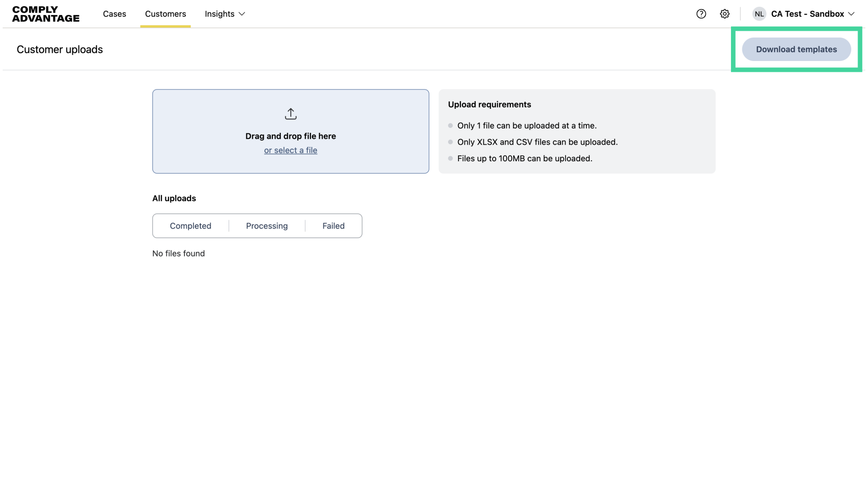Click the drag and drop file area
Viewport: 868px width, 488px height.
291,131
